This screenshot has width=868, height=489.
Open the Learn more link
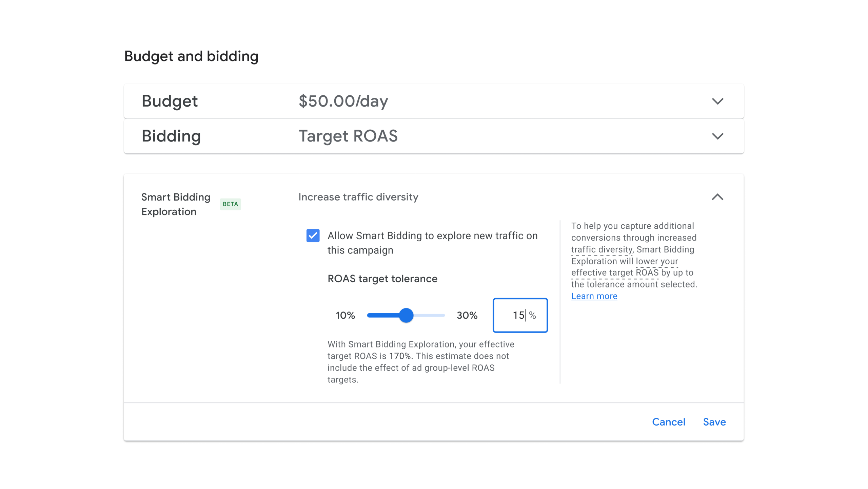pyautogui.click(x=594, y=296)
